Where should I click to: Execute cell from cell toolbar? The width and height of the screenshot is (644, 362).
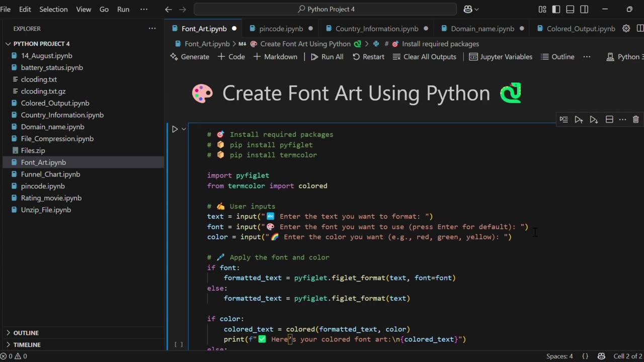[579, 120]
